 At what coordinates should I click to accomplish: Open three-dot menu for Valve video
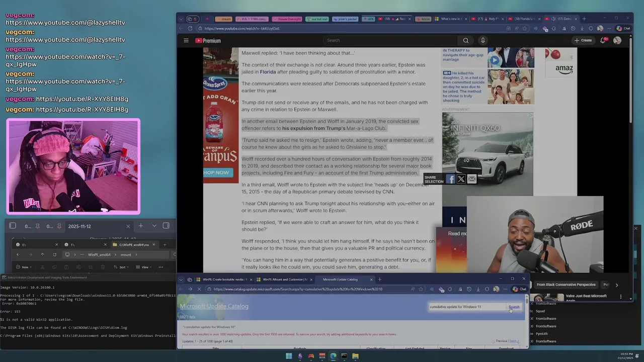tap(620, 297)
